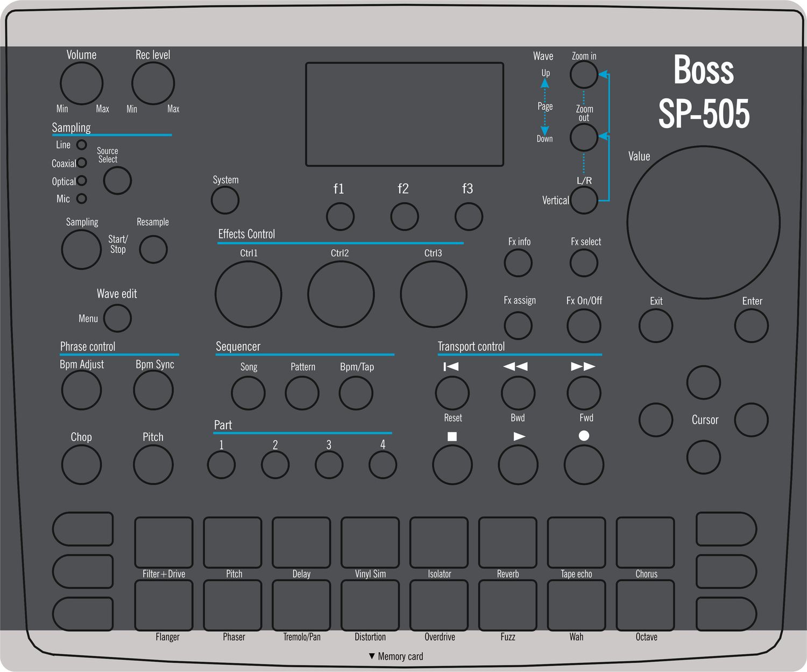Click the Zoom in wave button
Viewport: 807px width, 672px height.
[x=583, y=74]
